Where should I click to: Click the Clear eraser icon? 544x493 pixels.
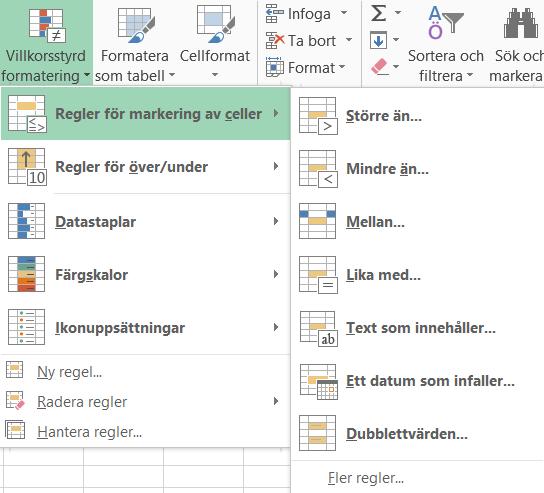pos(379,67)
